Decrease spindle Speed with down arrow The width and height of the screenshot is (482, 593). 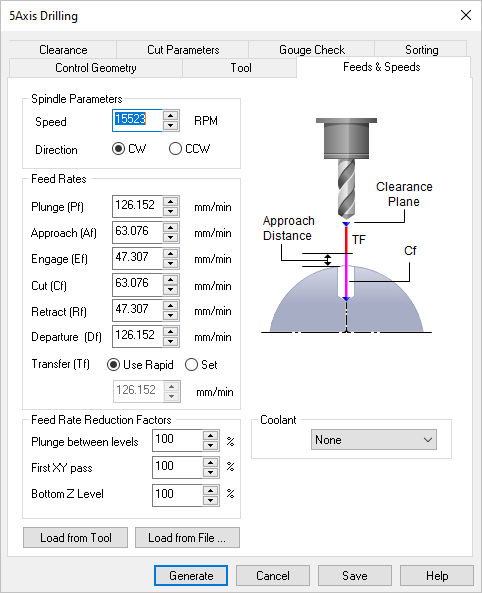point(171,126)
